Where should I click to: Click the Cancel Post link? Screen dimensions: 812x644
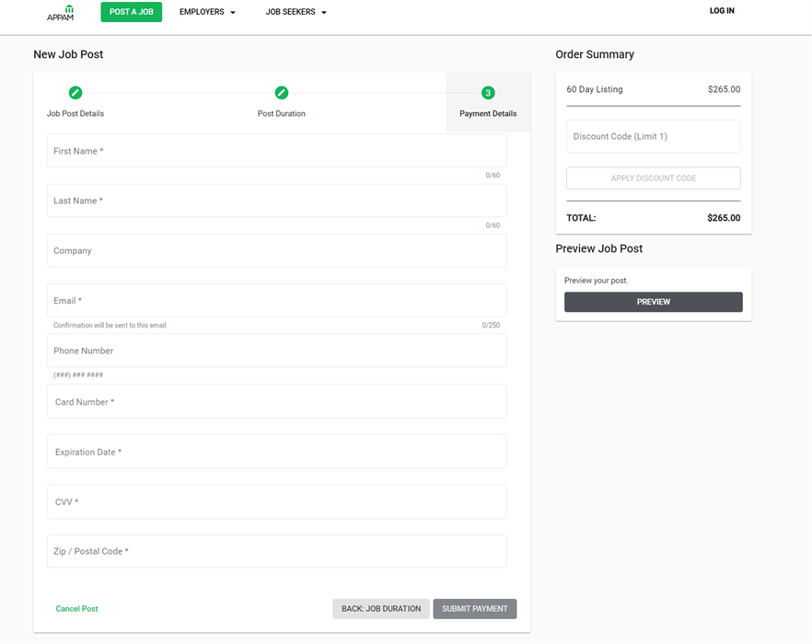(76, 609)
